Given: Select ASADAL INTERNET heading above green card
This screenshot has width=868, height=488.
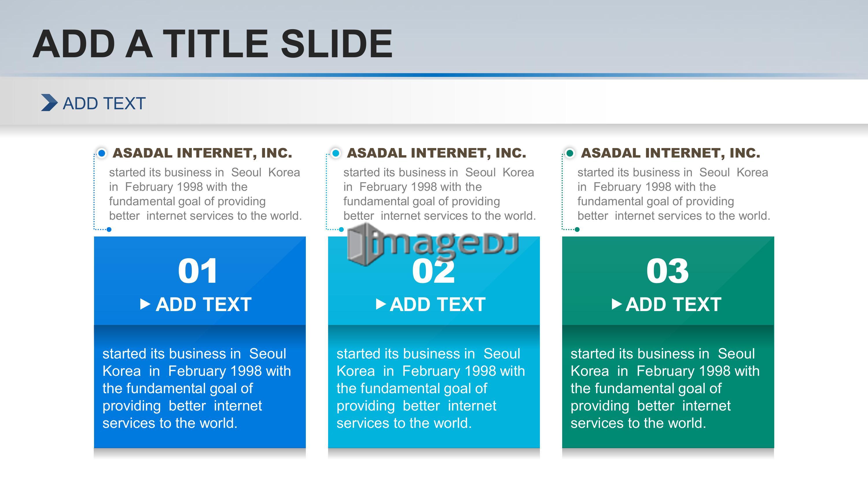Looking at the screenshot, I should [671, 153].
